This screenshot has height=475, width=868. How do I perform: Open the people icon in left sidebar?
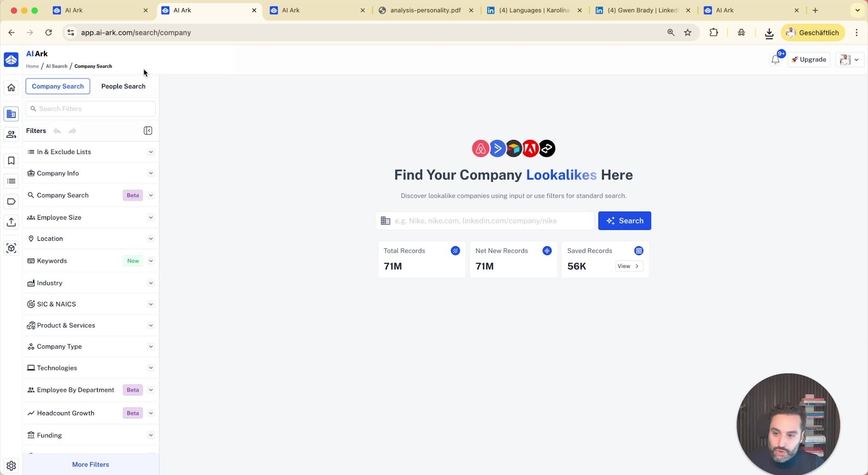click(x=11, y=134)
